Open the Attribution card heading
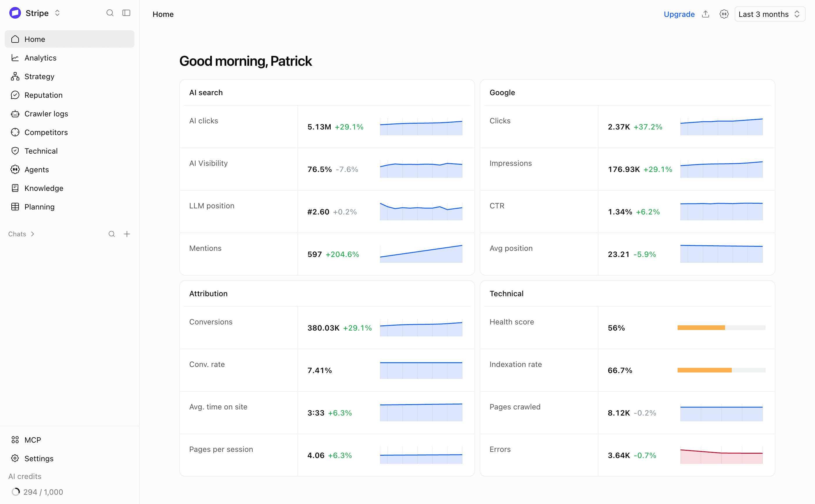The image size is (815, 504). click(208, 294)
